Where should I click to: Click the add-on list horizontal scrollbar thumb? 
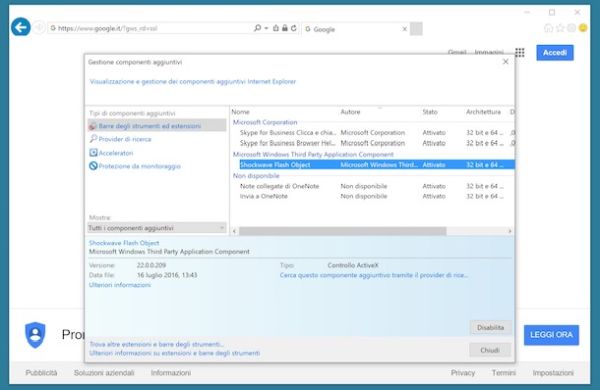click(x=342, y=231)
